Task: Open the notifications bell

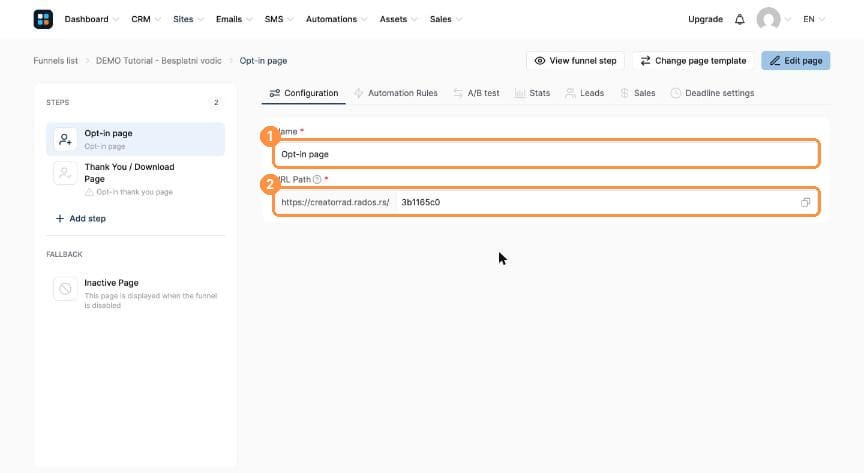Action: [x=739, y=19]
